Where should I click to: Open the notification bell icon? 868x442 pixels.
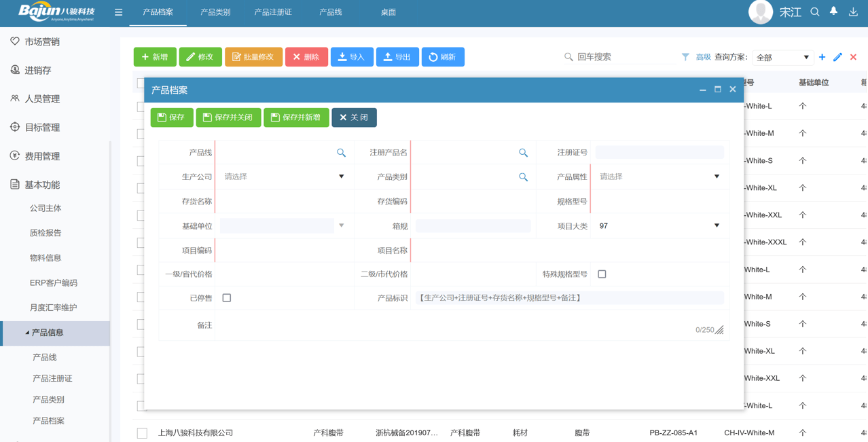coord(833,12)
